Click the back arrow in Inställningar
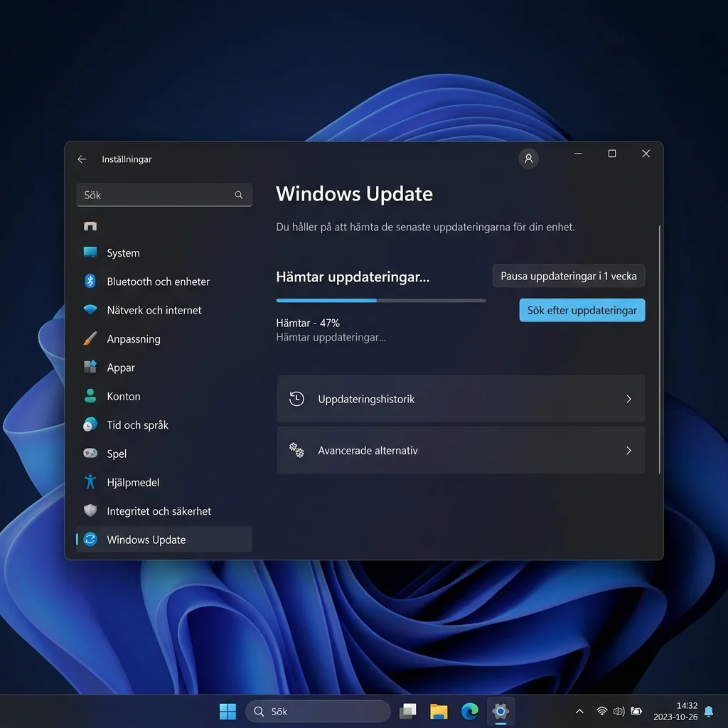The width and height of the screenshot is (728, 728). tap(82, 159)
